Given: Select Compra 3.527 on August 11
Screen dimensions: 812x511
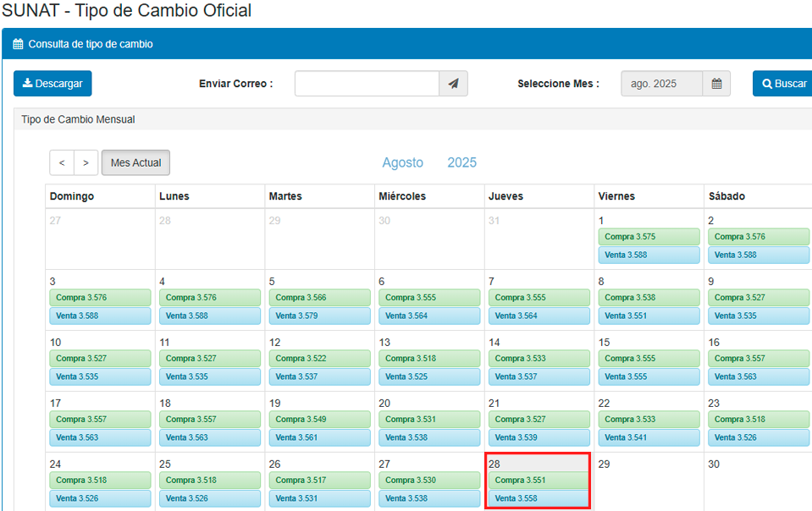Looking at the screenshot, I should 210,359.
